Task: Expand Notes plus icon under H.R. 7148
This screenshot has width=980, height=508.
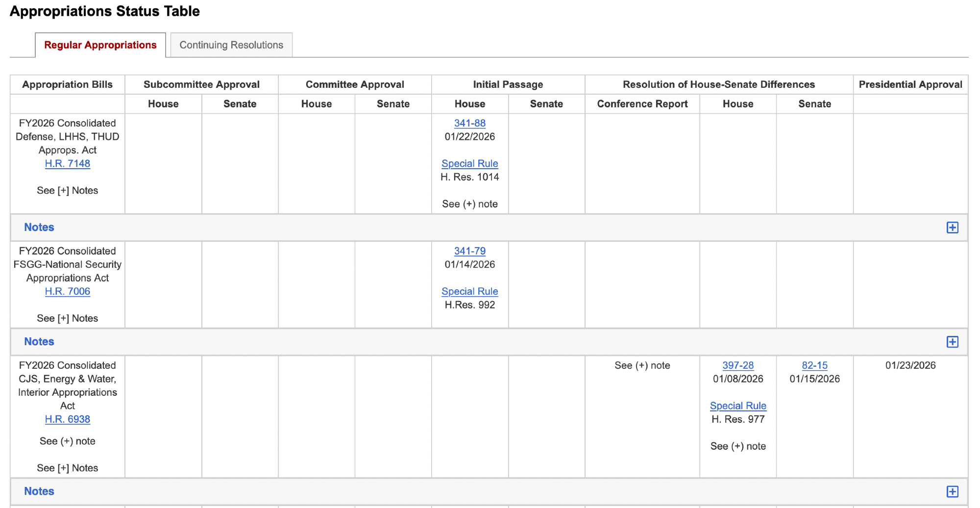Action: 952,228
